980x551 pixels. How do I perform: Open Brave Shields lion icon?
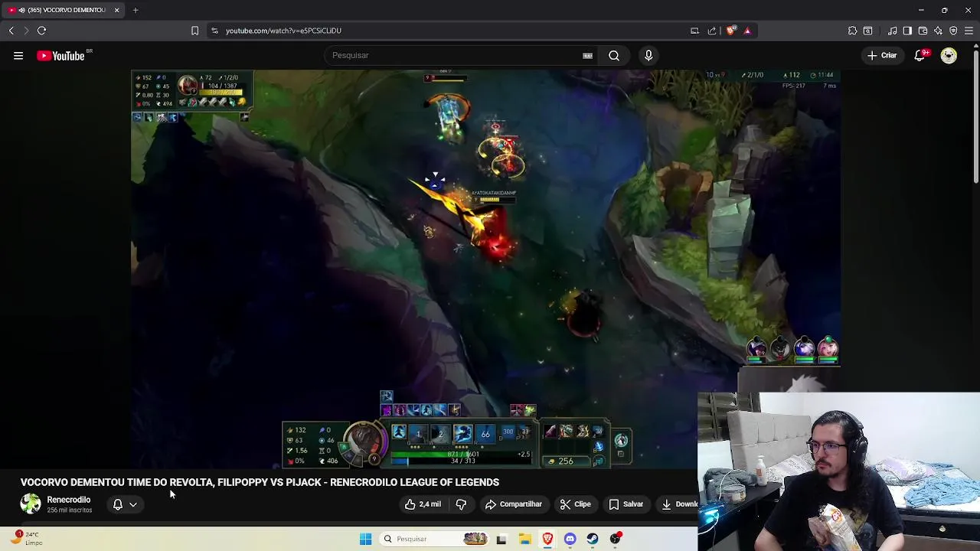731,31
